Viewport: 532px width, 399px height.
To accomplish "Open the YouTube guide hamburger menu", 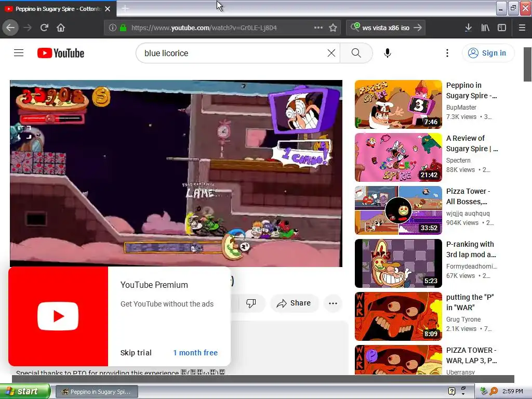I will [x=19, y=53].
